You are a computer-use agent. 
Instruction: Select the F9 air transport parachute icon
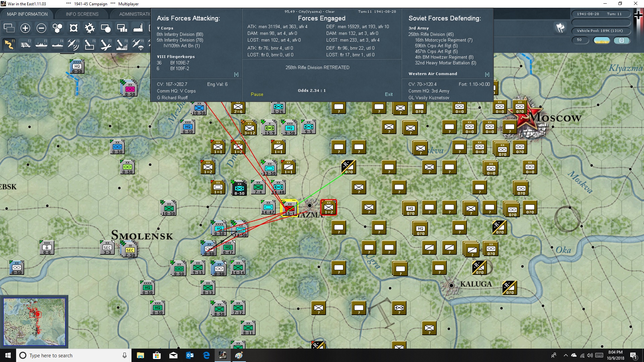click(x=138, y=44)
